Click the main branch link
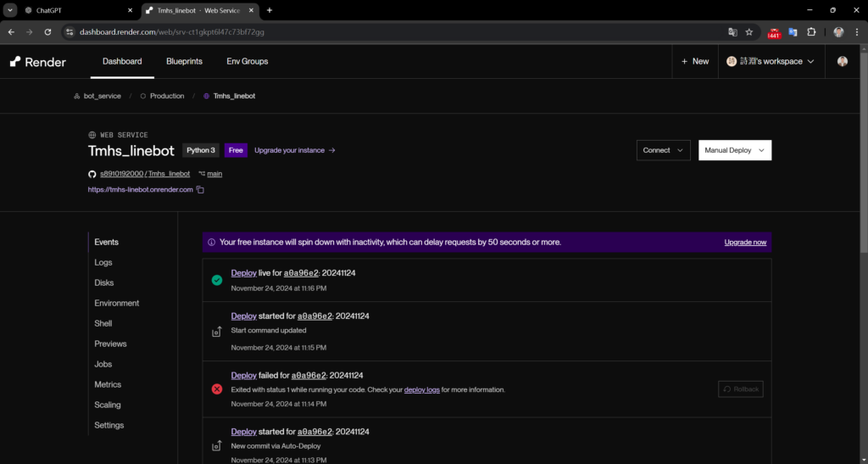Viewport: 868px width, 464px height. 214,174
